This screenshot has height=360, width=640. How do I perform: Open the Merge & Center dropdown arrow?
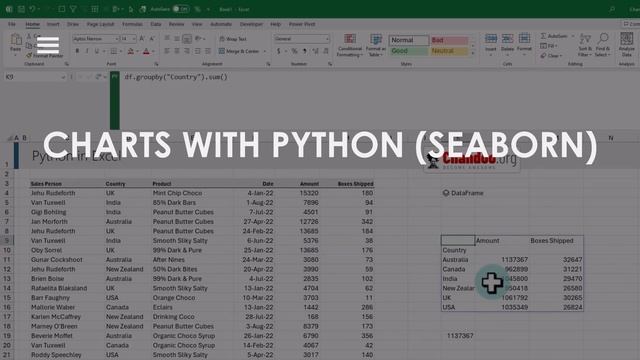point(264,51)
